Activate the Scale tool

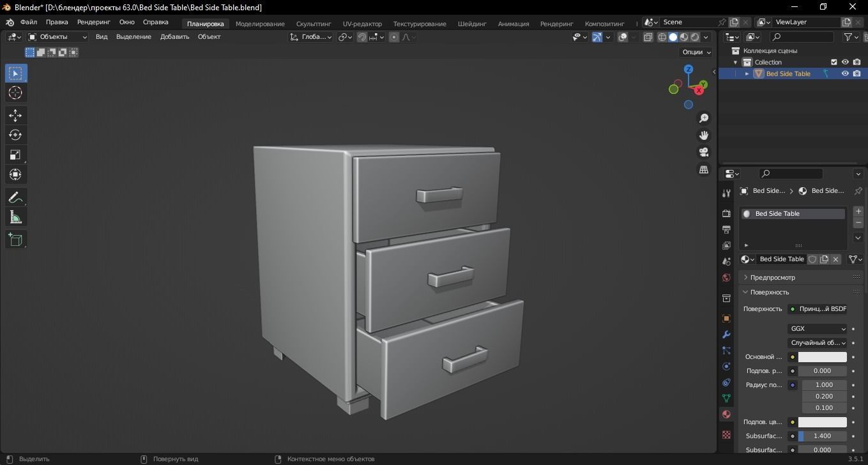15,155
